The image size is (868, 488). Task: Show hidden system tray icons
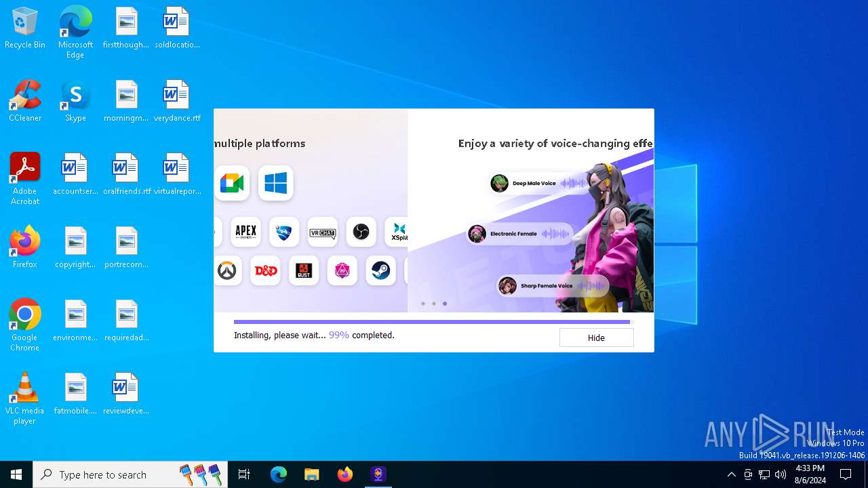[732, 474]
